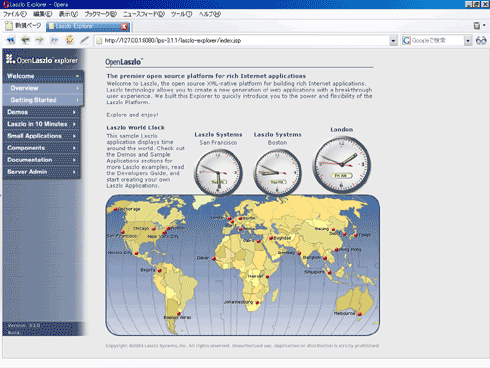Image resolution: width=490 pixels, height=368 pixels.
Task: Click the Singapore marker on map
Action: pyautogui.click(x=329, y=273)
